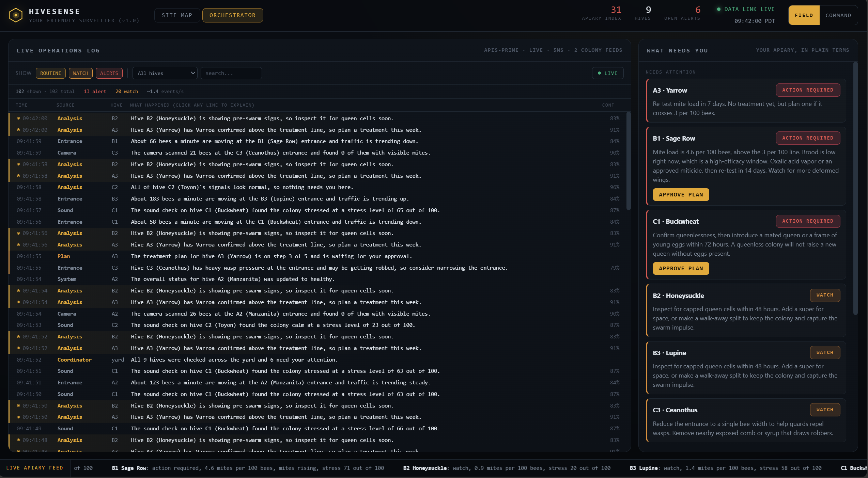Open the All hives dropdown
The height and width of the screenshot is (478, 868).
point(165,73)
